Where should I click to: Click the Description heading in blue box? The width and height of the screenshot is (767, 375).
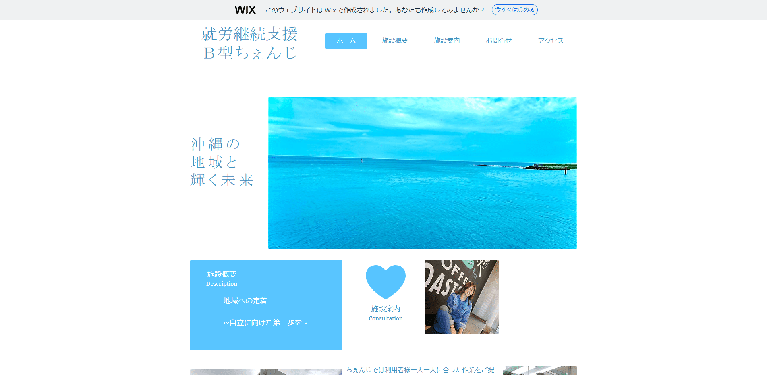point(222,283)
